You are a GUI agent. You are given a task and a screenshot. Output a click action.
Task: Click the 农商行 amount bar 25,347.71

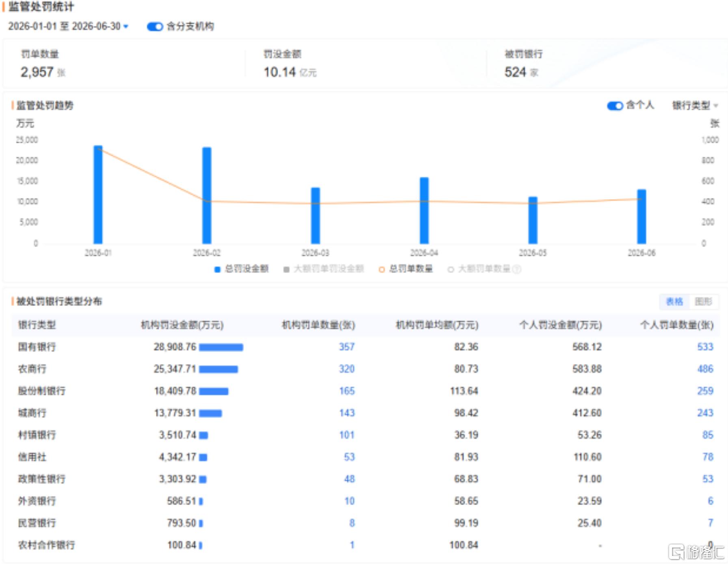[218, 369]
